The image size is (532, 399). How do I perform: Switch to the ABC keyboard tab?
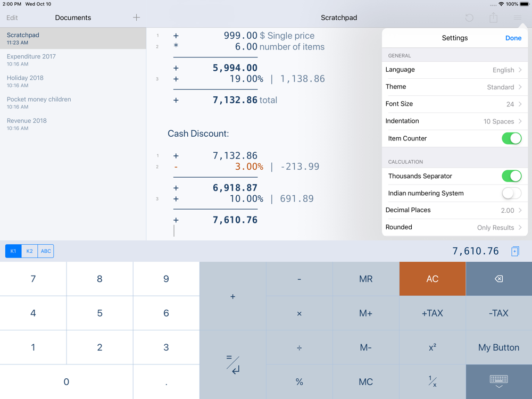(x=46, y=251)
